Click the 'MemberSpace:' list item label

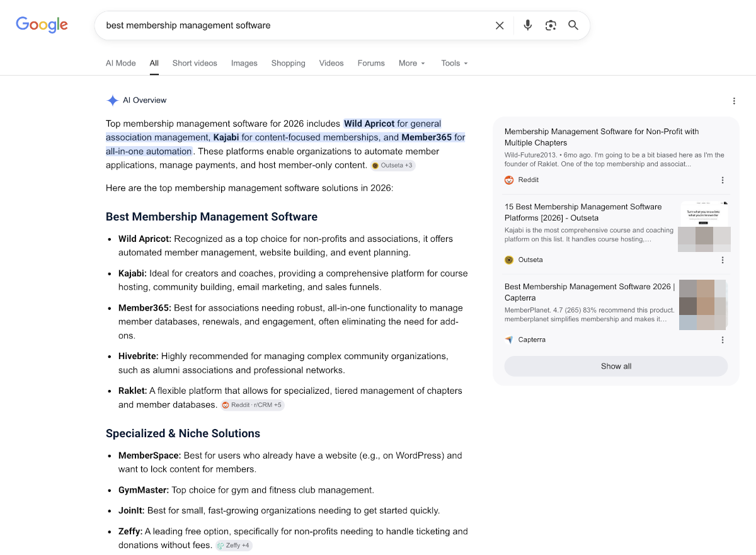point(150,455)
